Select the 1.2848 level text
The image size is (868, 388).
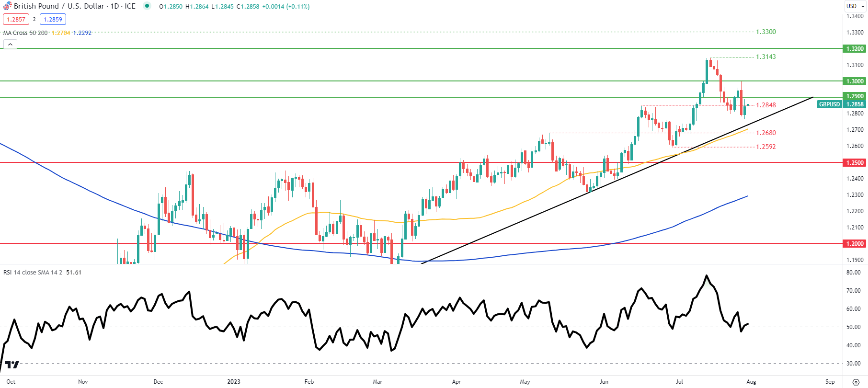tap(766, 105)
